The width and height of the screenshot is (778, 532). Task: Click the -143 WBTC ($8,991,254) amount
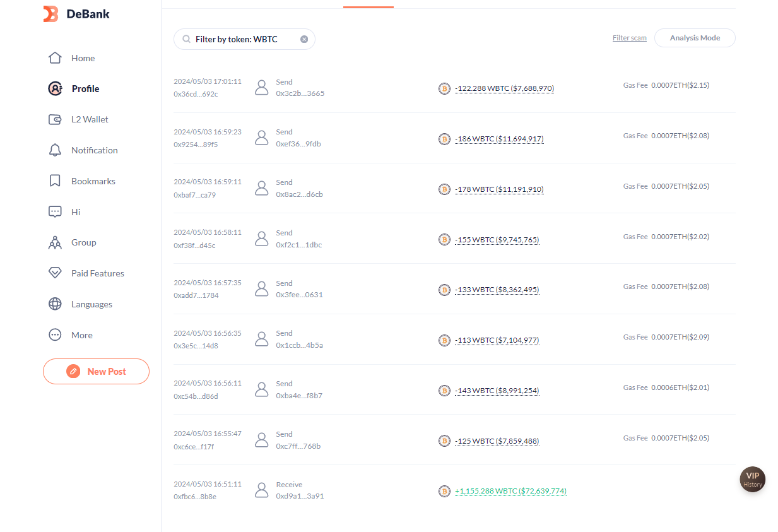(x=497, y=391)
